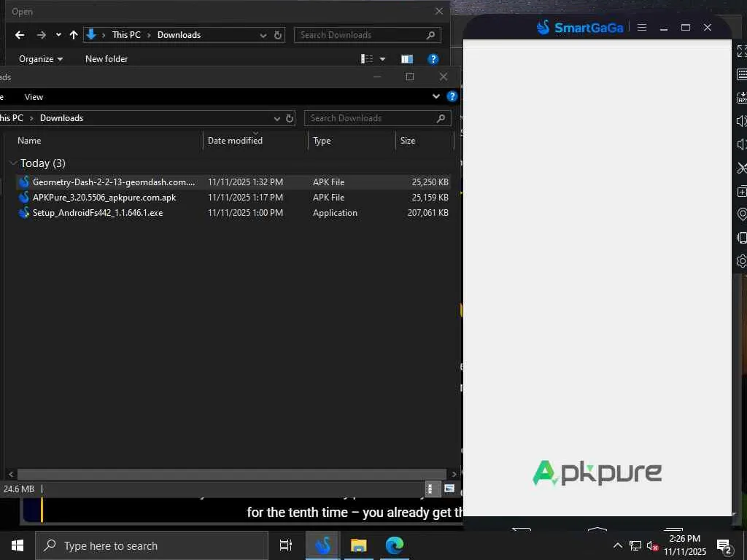This screenshot has height=560, width=747.
Task: Go up one folder in Open dialog
Action: 74,35
